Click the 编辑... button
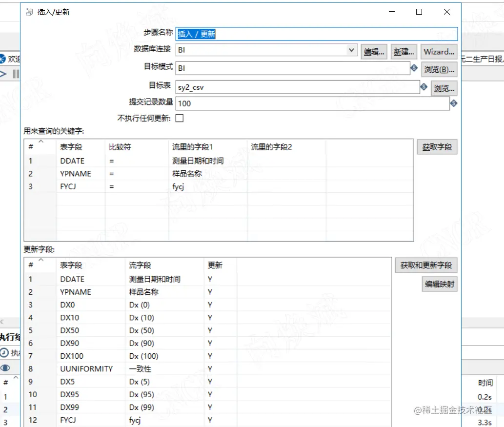The image size is (504, 427). [374, 52]
